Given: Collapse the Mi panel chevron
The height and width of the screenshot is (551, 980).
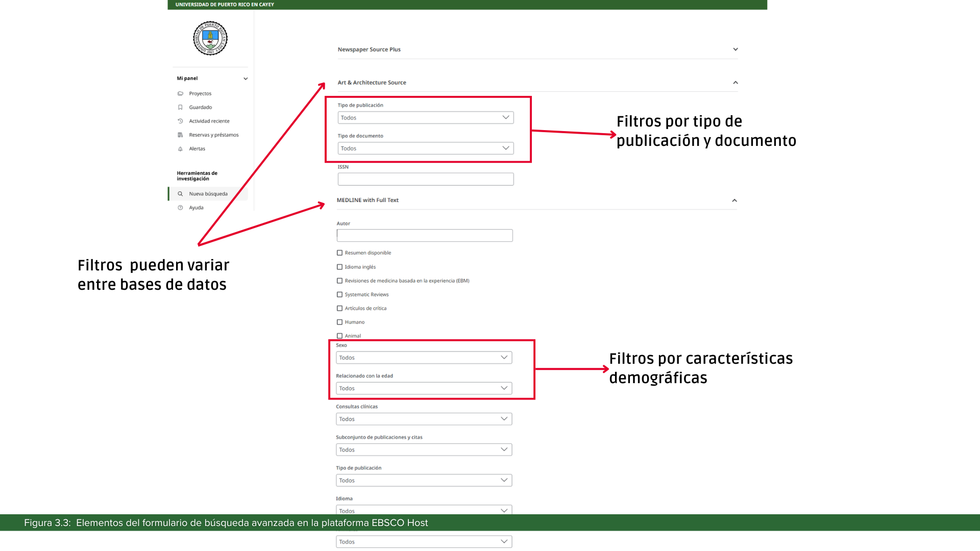Looking at the screenshot, I should [246, 79].
